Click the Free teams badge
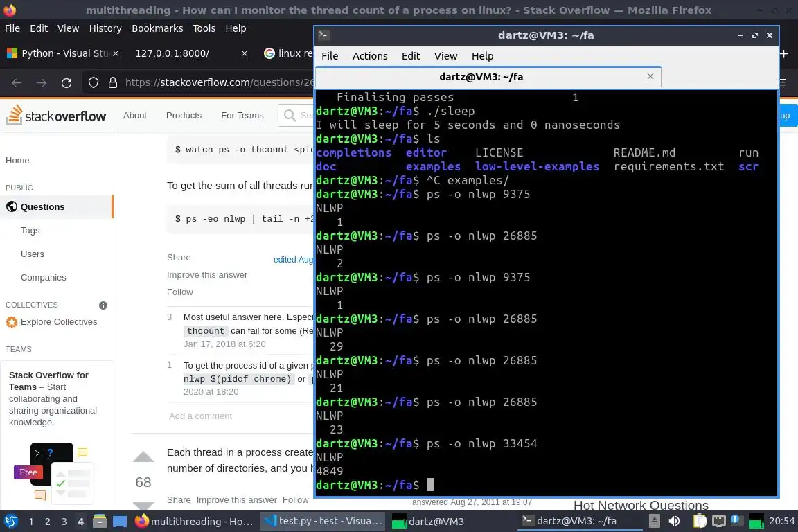This screenshot has height=532, width=798. coord(28,472)
